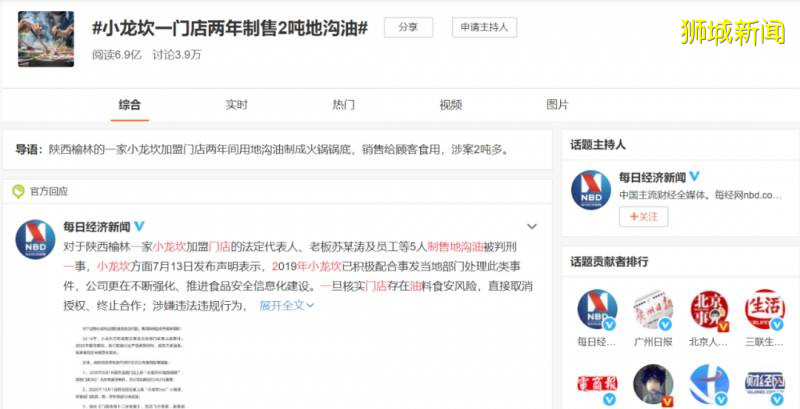The width and height of the screenshot is (800, 409).
Task: Open 每日经济新闻 name in the host panel
Action: click(653, 177)
